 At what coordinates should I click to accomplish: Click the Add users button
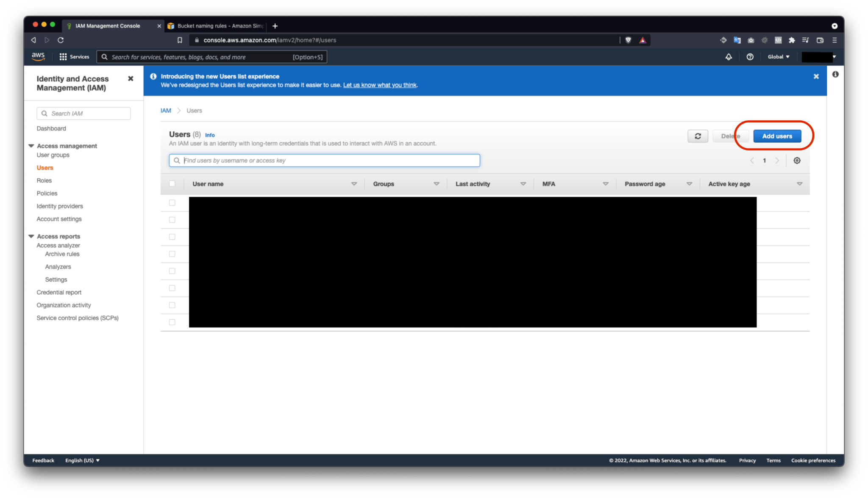point(777,136)
